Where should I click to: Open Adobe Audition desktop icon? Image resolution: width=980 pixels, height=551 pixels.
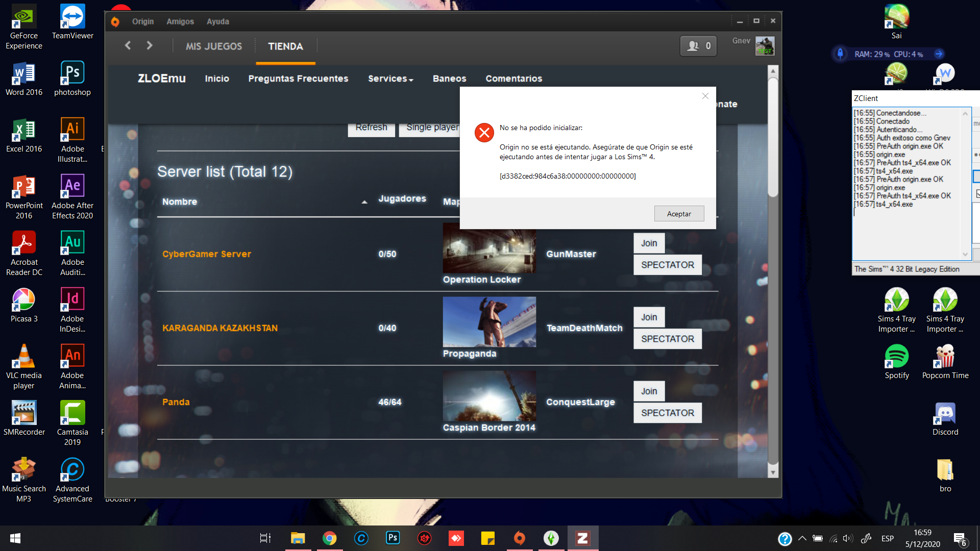(72, 254)
